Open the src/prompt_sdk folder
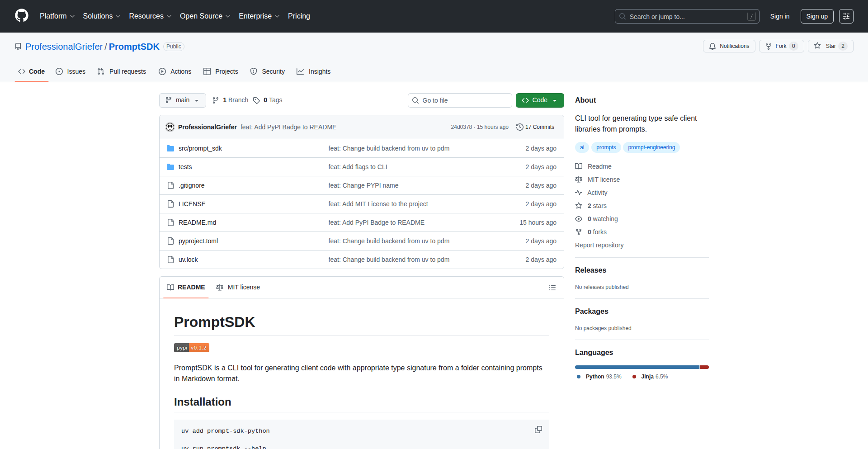 tap(200, 148)
